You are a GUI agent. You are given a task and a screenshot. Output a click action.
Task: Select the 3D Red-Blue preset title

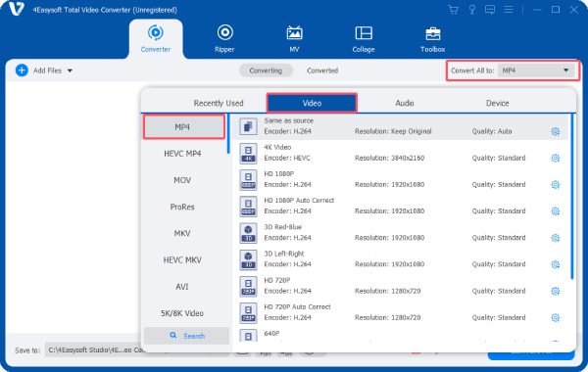pos(283,227)
